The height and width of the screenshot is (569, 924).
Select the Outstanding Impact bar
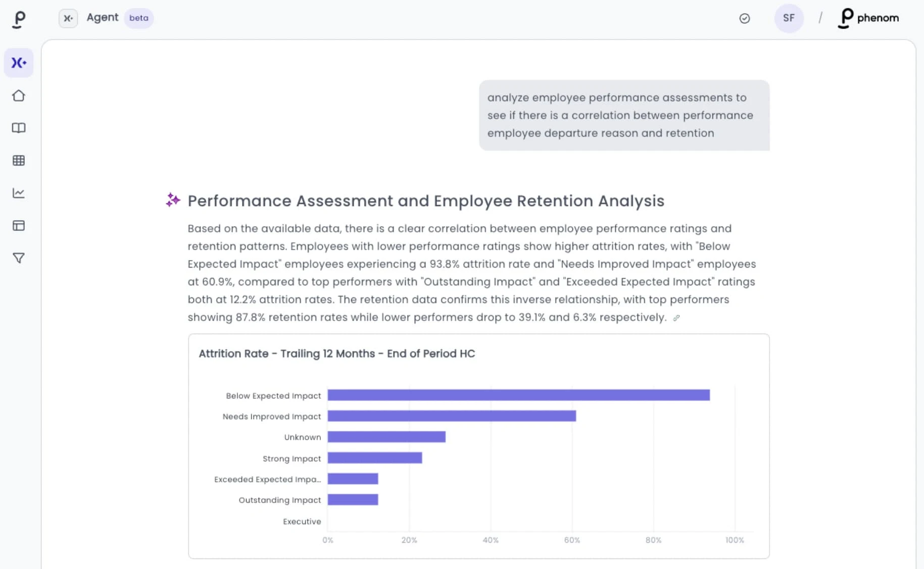[353, 500]
